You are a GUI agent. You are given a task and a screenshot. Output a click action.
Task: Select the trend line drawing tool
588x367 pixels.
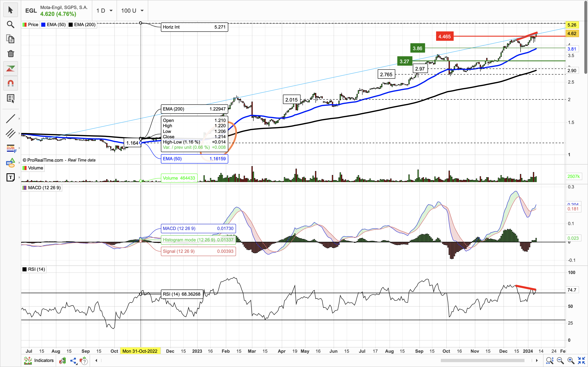(x=10, y=119)
